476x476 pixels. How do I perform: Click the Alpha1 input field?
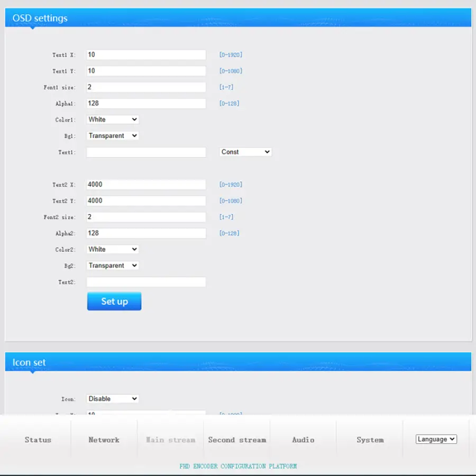(146, 104)
